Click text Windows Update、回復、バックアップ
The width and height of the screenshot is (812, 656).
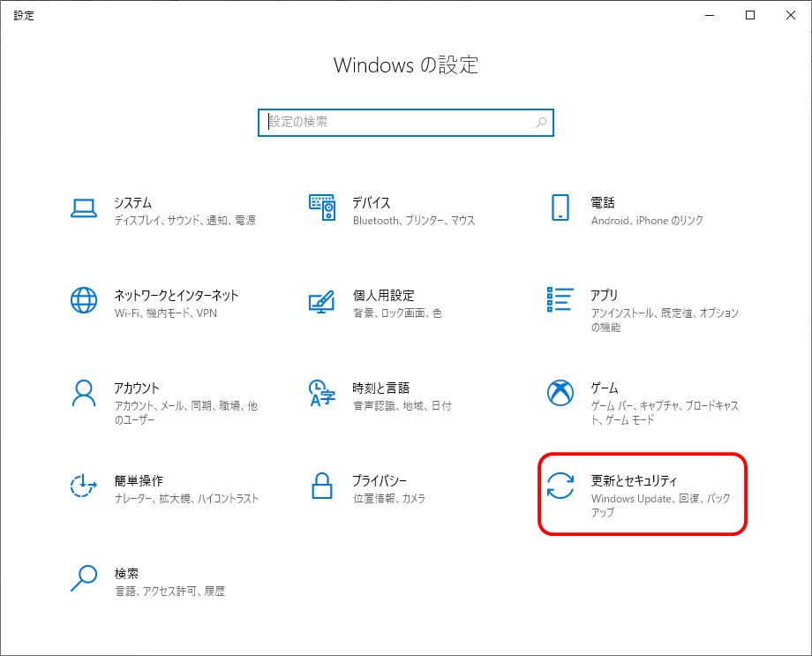tap(661, 505)
